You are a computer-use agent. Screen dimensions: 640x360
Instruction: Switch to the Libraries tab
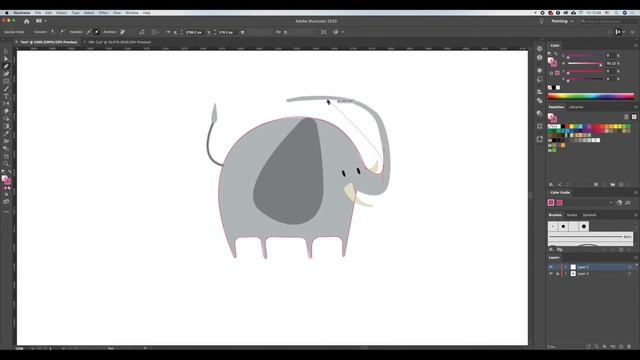point(576,107)
